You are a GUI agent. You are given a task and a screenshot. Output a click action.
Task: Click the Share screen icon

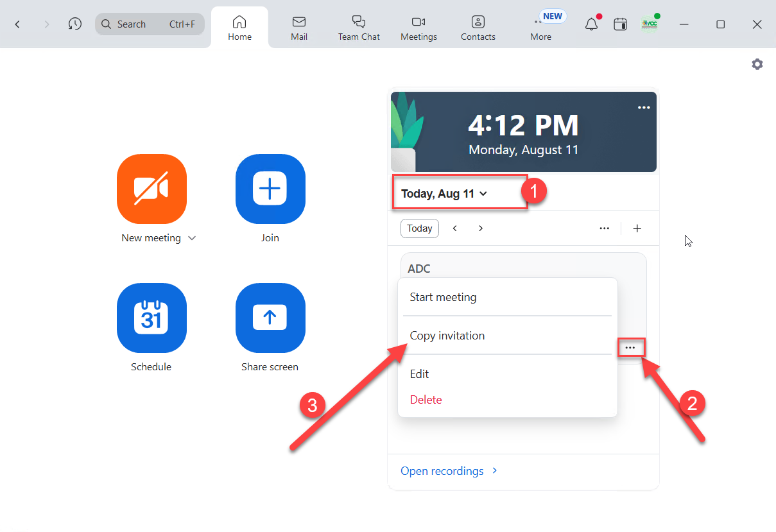(270, 318)
